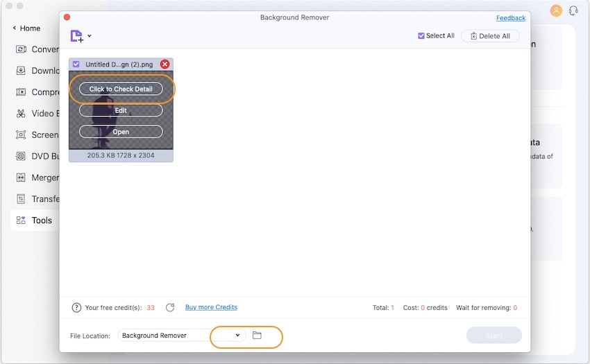Open the File Location dropdown

(x=182, y=336)
